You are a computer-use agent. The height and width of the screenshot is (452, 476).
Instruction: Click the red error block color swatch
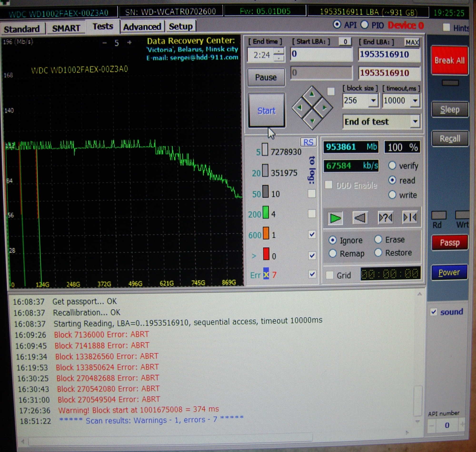266,254
